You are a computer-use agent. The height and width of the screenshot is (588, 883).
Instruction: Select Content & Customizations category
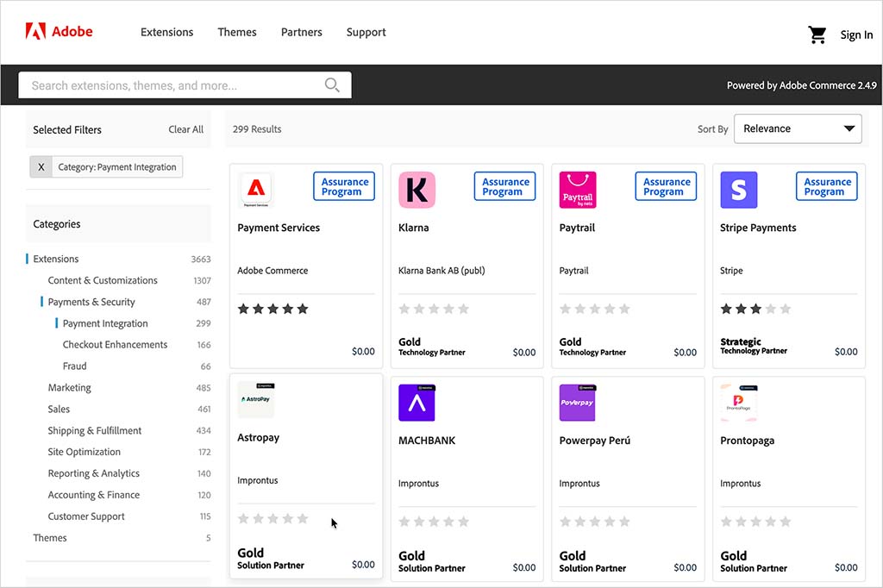(x=103, y=280)
